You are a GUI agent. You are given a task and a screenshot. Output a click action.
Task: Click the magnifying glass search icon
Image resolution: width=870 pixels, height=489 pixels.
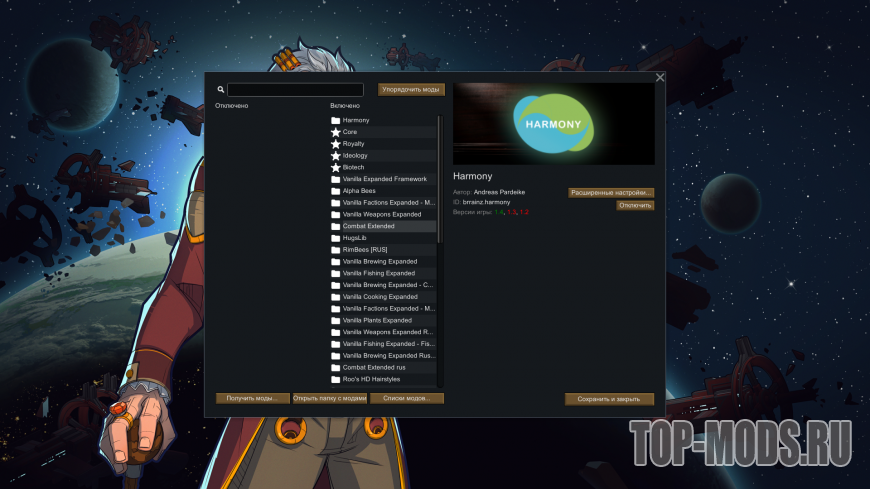(x=221, y=90)
